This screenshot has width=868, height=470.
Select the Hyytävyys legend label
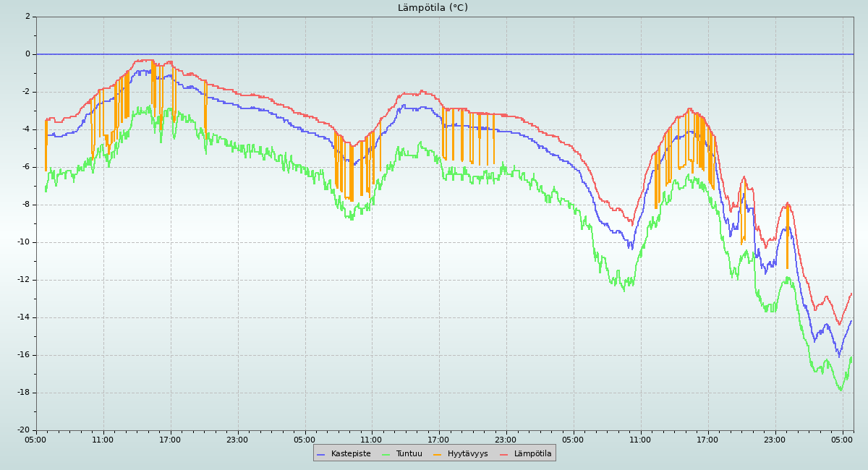point(467,454)
